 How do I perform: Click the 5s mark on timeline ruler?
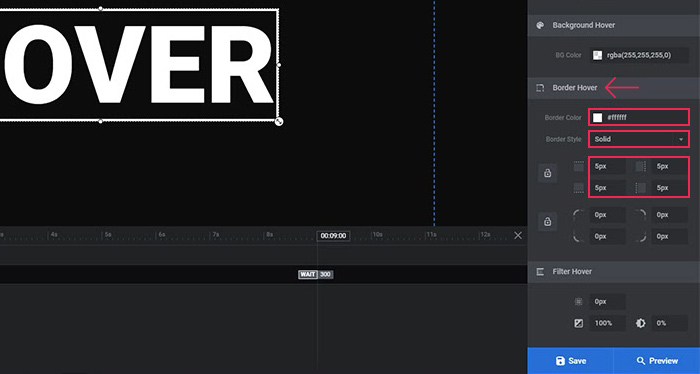tap(107, 234)
